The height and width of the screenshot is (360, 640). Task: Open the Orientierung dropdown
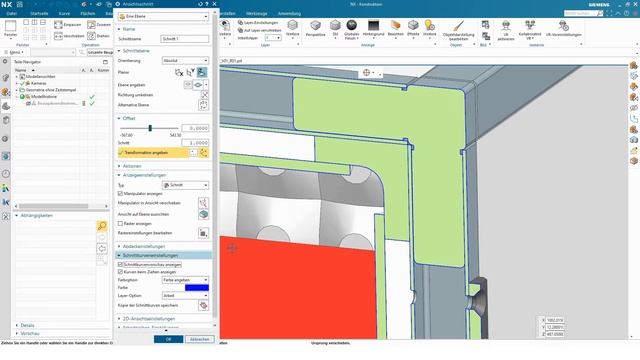185,60
